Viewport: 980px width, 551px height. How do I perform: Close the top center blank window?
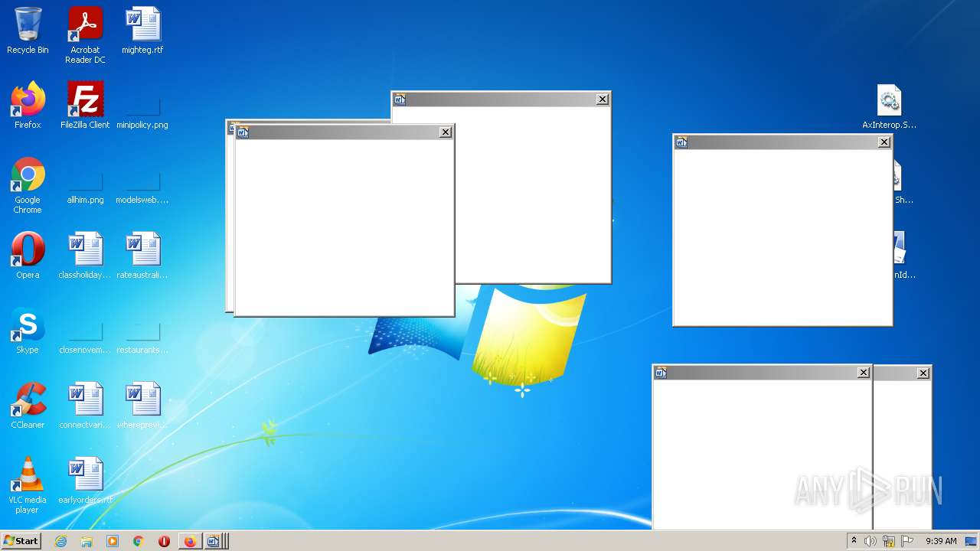(x=603, y=99)
